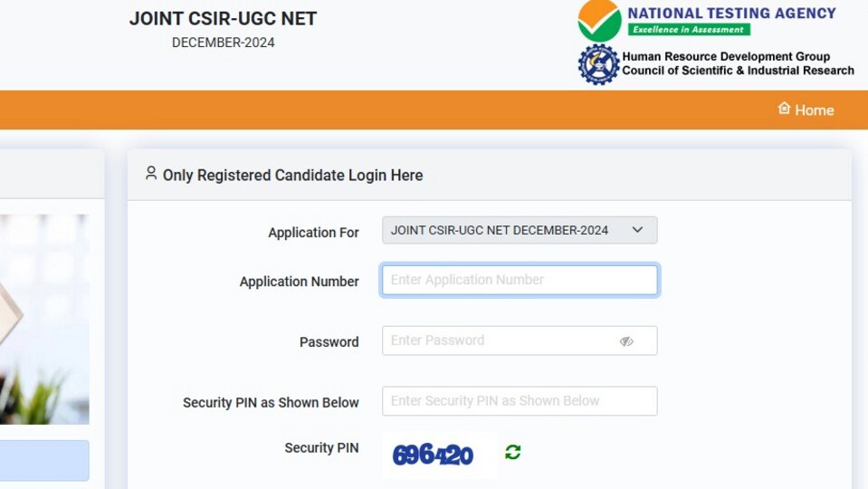Click the Home house icon
The width and height of the screenshot is (868, 489).
784,108
